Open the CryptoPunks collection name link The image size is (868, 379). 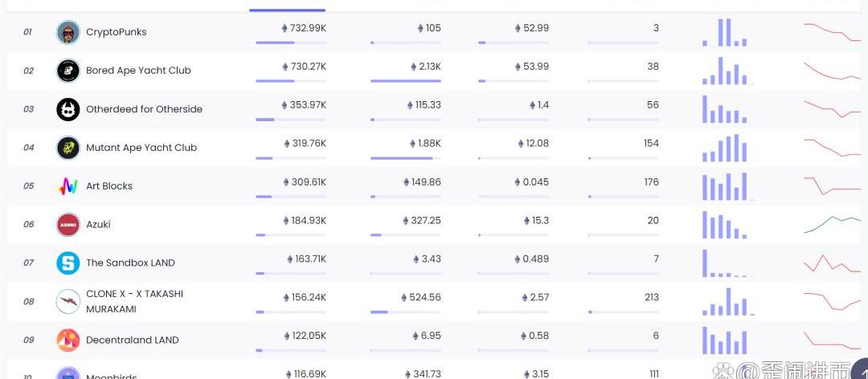tap(116, 32)
